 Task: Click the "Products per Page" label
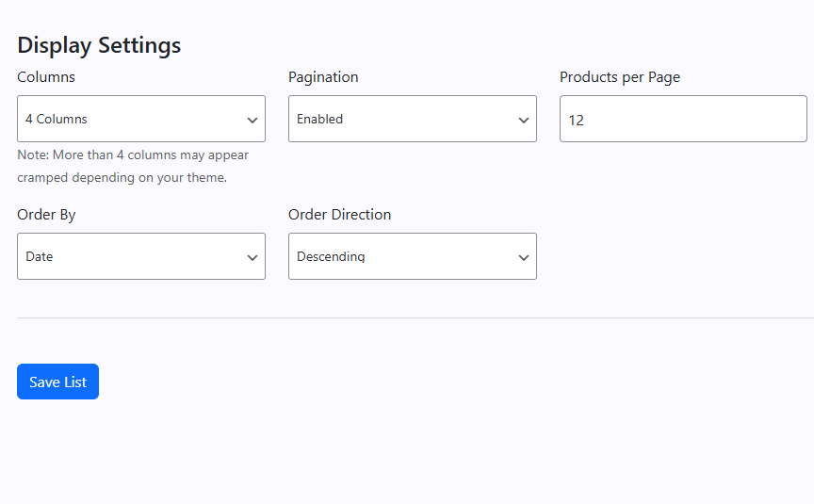[x=619, y=77]
